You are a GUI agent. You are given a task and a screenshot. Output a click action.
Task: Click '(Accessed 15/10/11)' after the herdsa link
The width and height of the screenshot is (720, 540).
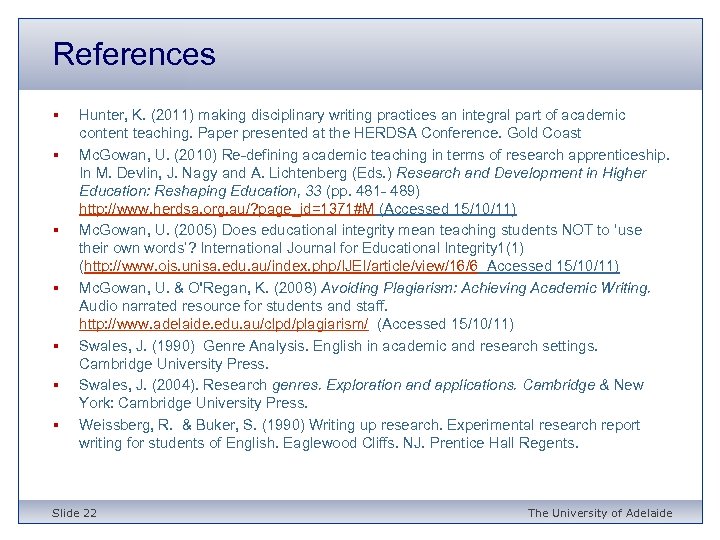[448, 209]
